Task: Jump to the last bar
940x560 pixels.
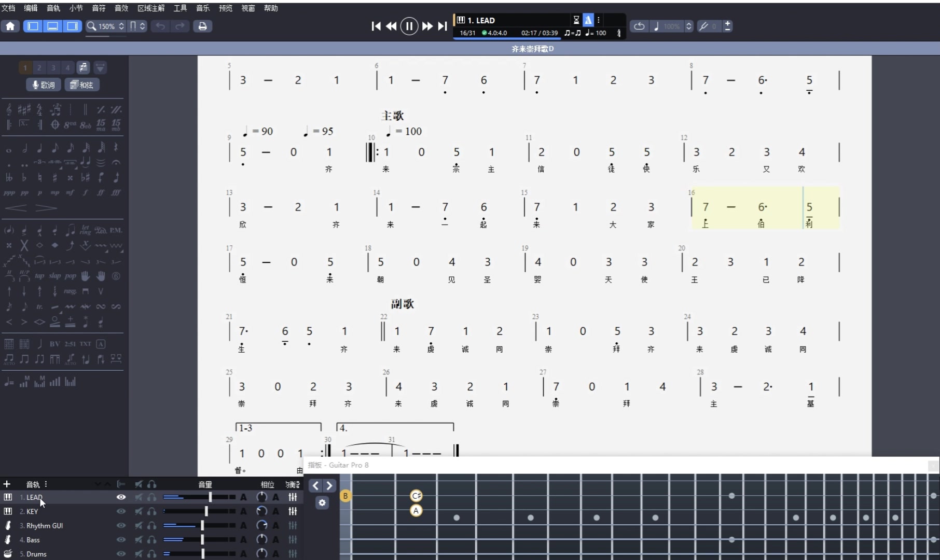Action: tap(443, 26)
